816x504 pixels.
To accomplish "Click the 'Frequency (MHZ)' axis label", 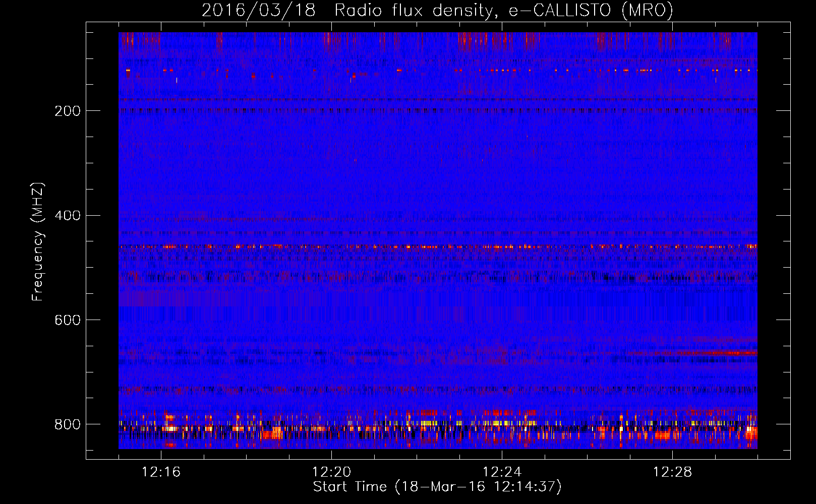I will click(x=38, y=242).
